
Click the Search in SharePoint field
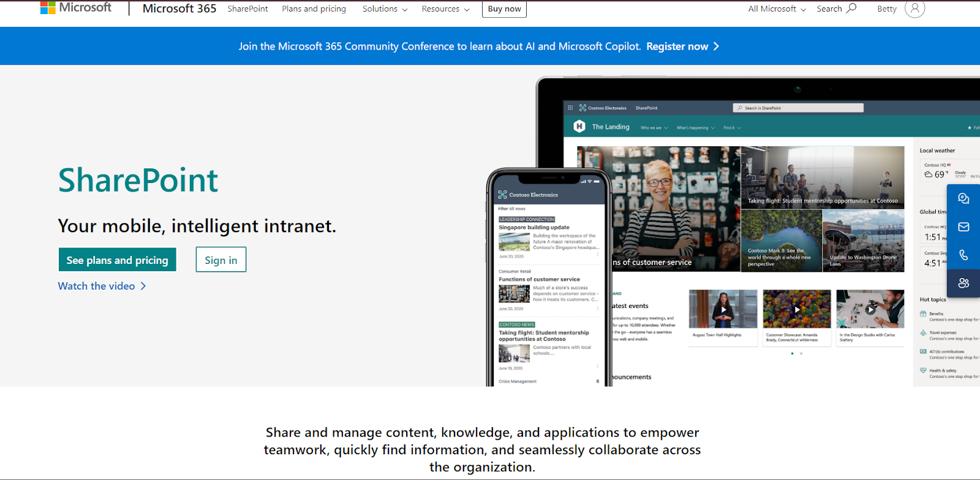click(x=798, y=108)
